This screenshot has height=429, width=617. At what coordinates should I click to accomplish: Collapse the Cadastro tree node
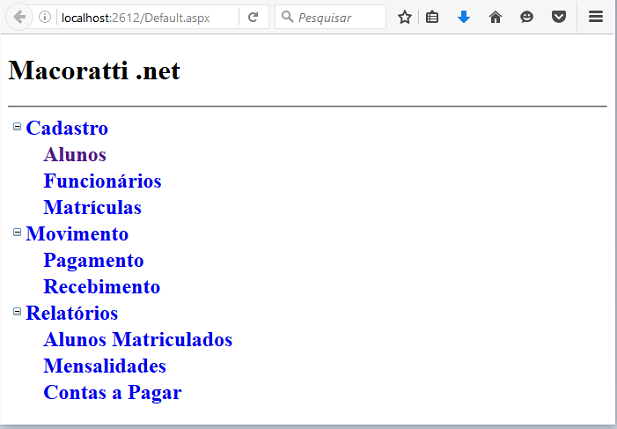pyautogui.click(x=17, y=126)
